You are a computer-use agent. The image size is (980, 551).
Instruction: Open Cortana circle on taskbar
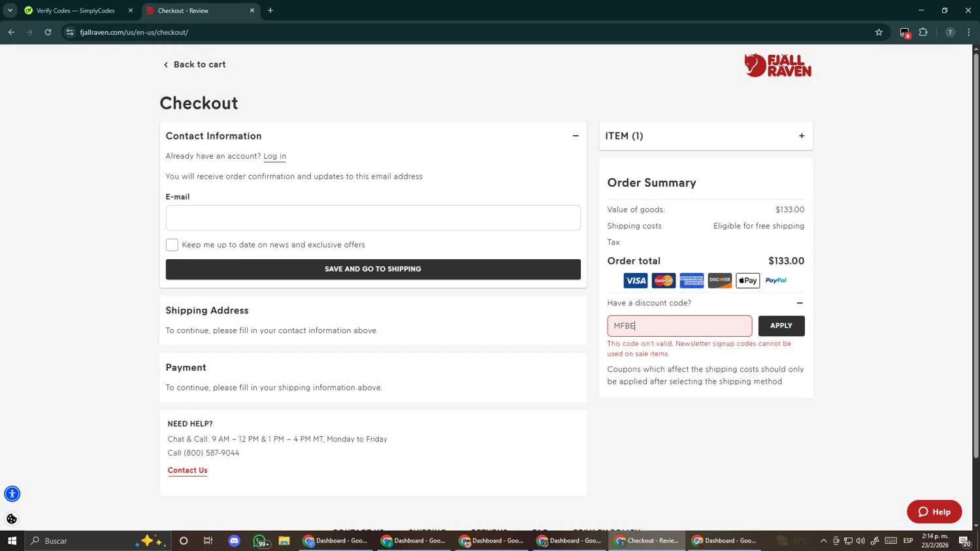(184, 541)
